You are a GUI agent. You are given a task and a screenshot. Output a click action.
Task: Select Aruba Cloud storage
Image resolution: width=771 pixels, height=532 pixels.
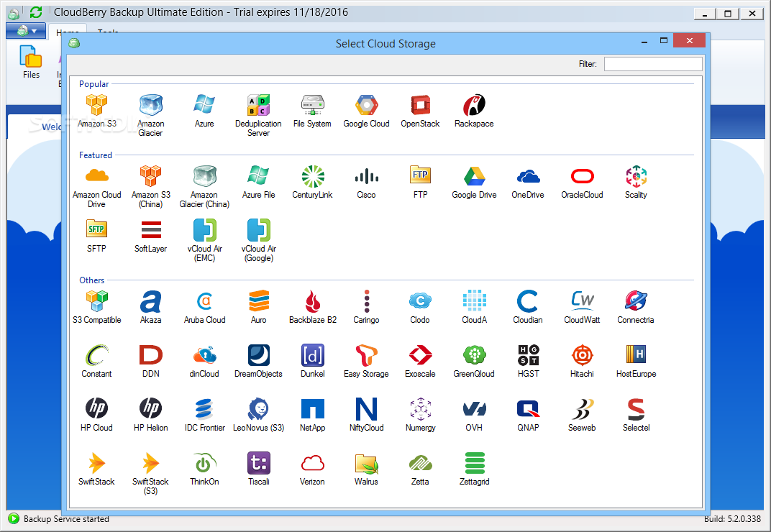coord(204,307)
